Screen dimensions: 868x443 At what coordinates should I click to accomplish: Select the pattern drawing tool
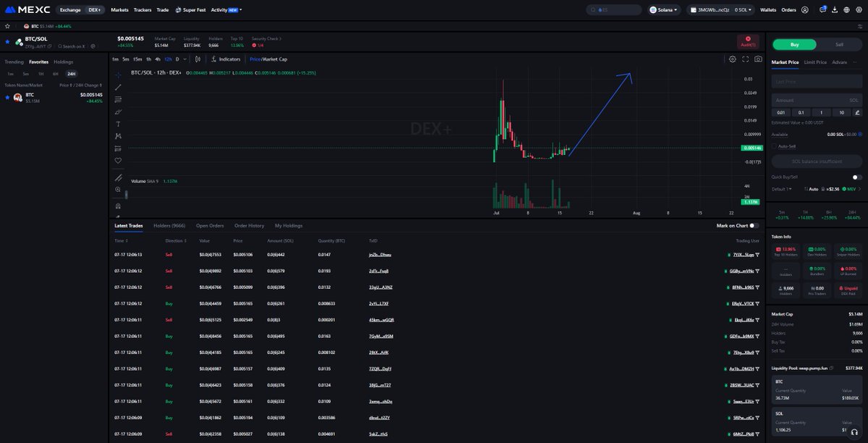click(x=118, y=136)
